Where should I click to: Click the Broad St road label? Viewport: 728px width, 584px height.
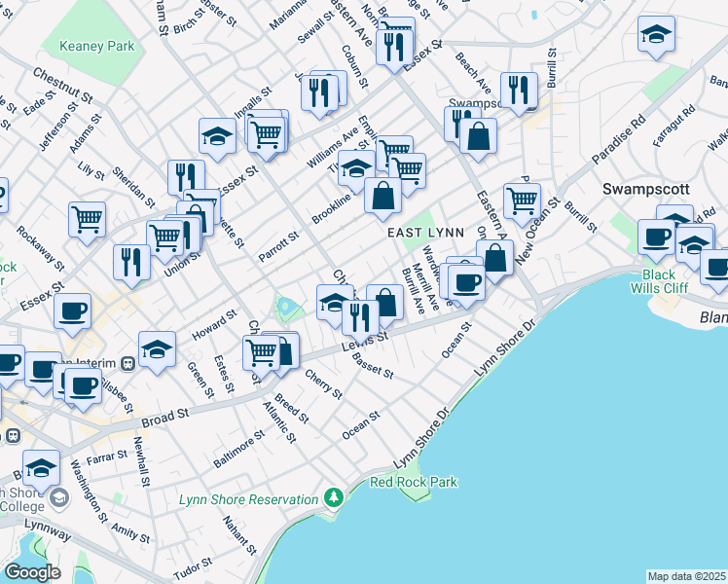coord(165,417)
